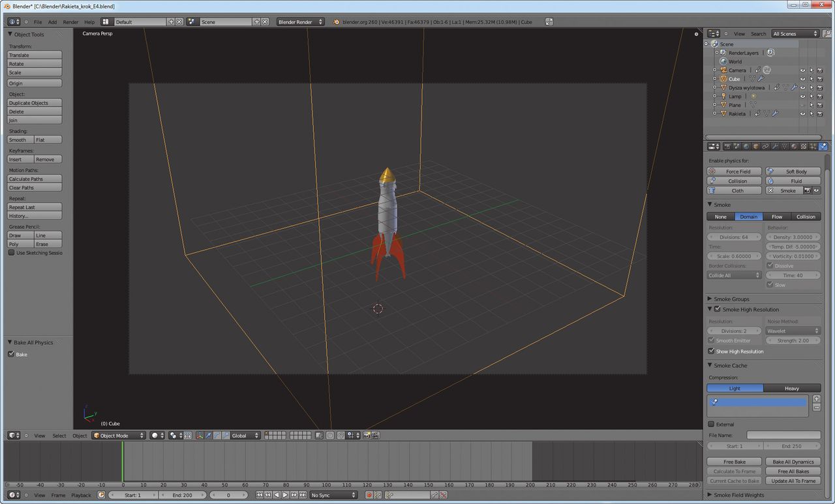Click the toggle fullscreen icon in info header
This screenshot has height=504, width=835.
pyautogui.click(x=549, y=22)
